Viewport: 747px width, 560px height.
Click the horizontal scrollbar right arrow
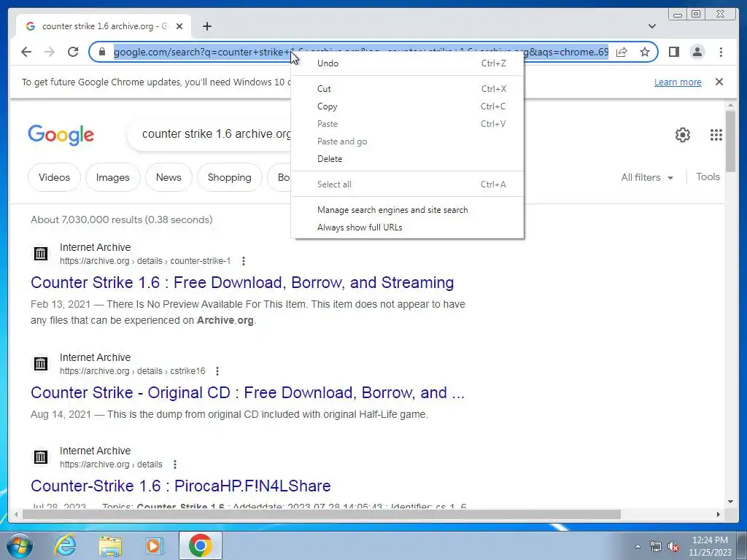point(719,514)
